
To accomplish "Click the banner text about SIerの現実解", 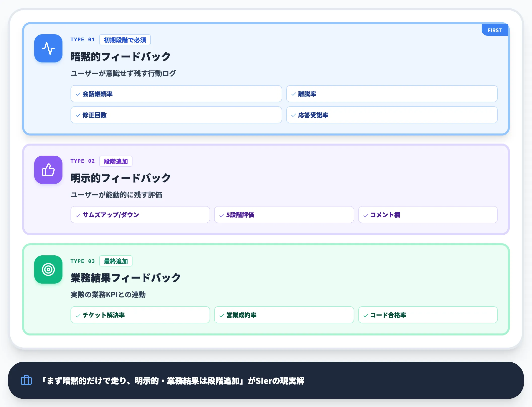I will coord(173,381).
